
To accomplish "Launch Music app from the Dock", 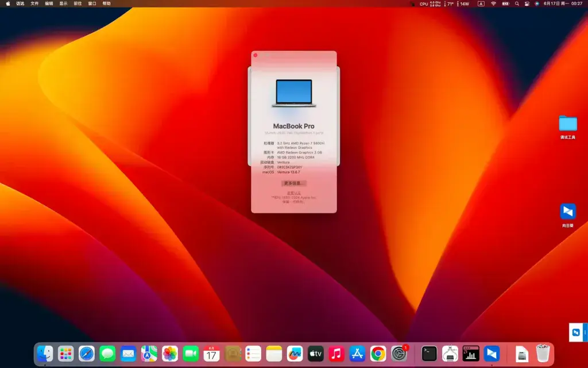I will pyautogui.click(x=336, y=354).
